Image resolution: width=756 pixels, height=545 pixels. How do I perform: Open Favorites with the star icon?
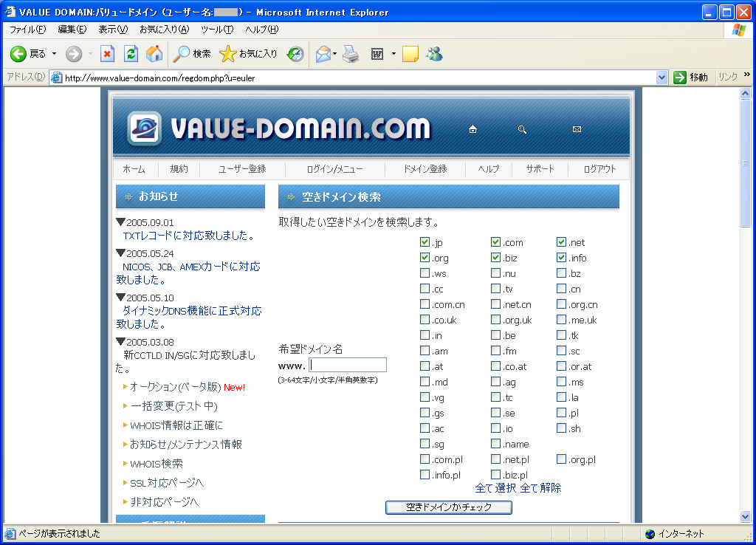click(x=227, y=54)
